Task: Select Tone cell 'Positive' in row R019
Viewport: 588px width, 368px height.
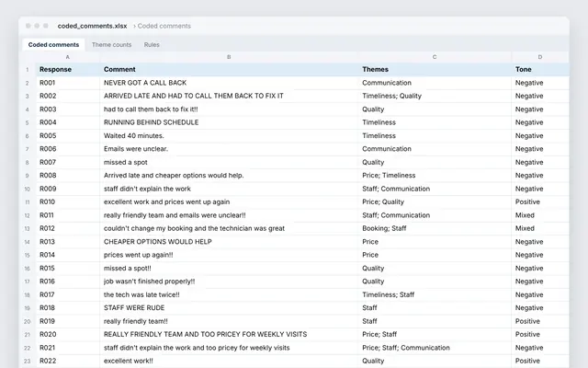Action: click(540, 321)
